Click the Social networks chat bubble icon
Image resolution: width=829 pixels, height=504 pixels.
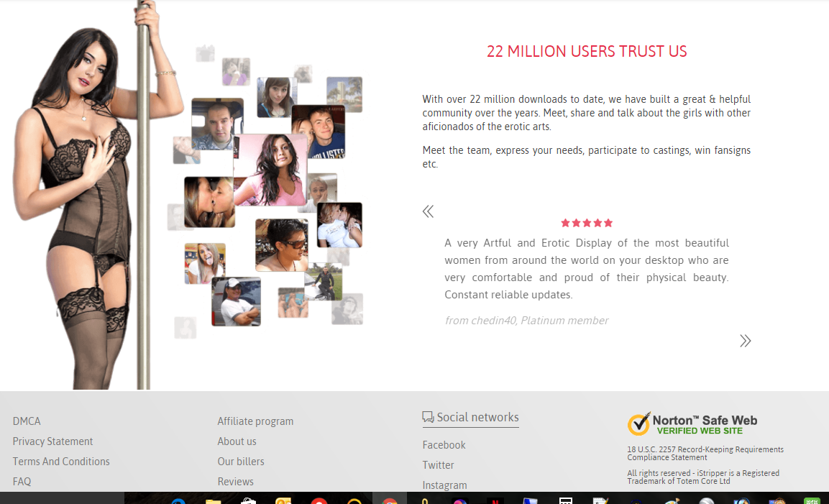click(x=428, y=417)
